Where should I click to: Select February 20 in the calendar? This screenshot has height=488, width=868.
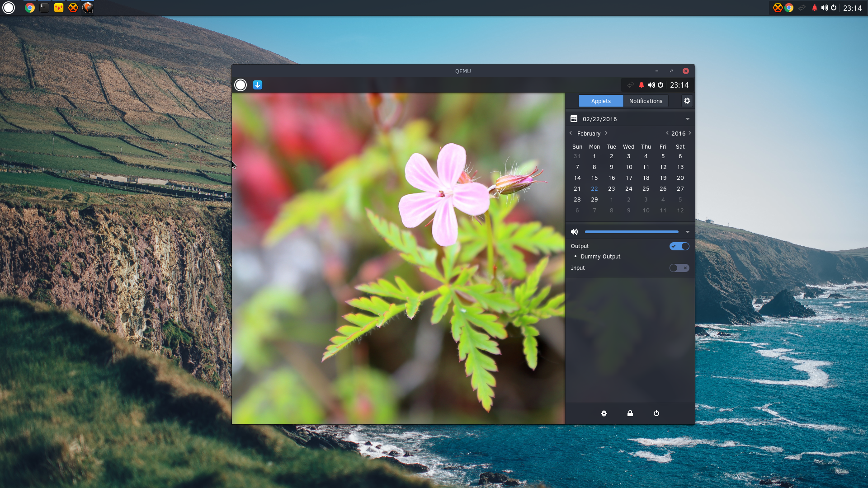coord(680,178)
